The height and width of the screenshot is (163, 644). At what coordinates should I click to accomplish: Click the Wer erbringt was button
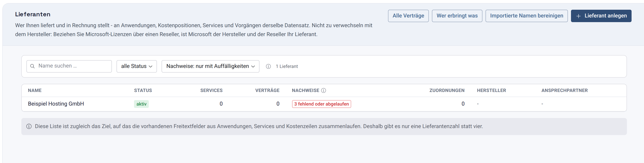(x=457, y=16)
